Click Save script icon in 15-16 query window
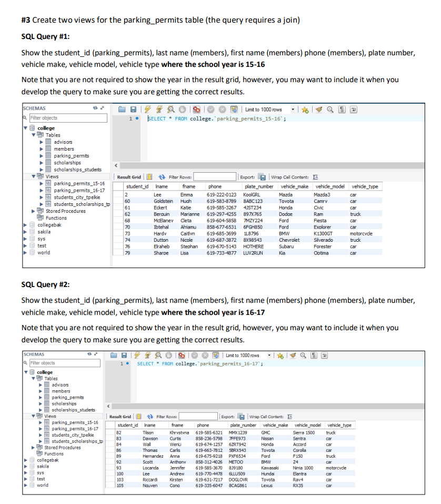 tap(133, 110)
